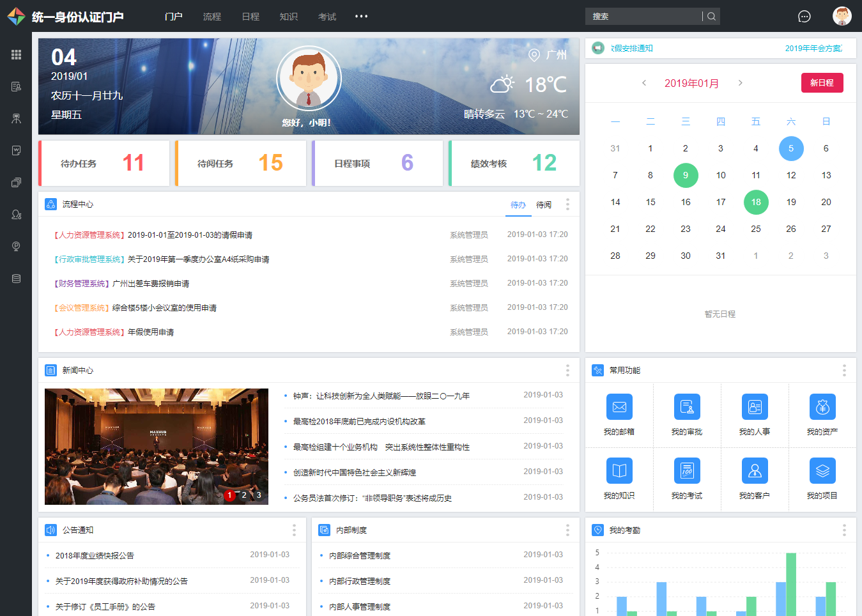Switch news carousel to slide 3
Screen dimensions: 862x616
pos(259,495)
